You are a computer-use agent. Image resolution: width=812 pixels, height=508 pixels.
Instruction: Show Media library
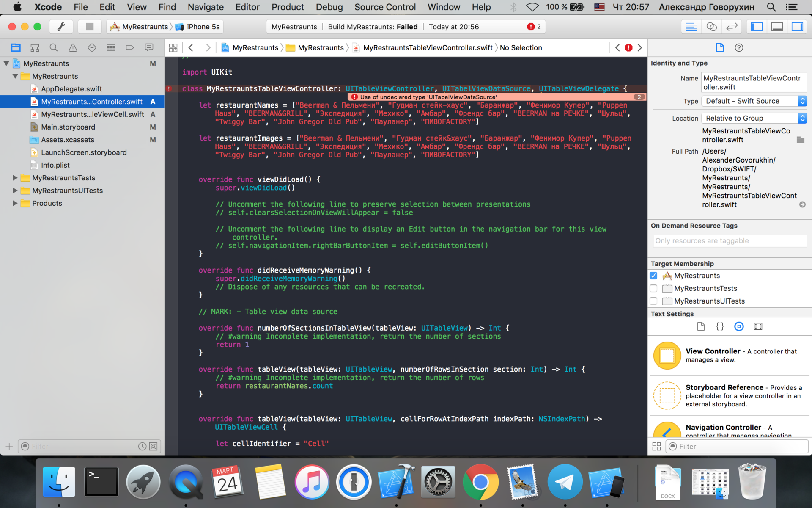pyautogui.click(x=758, y=326)
